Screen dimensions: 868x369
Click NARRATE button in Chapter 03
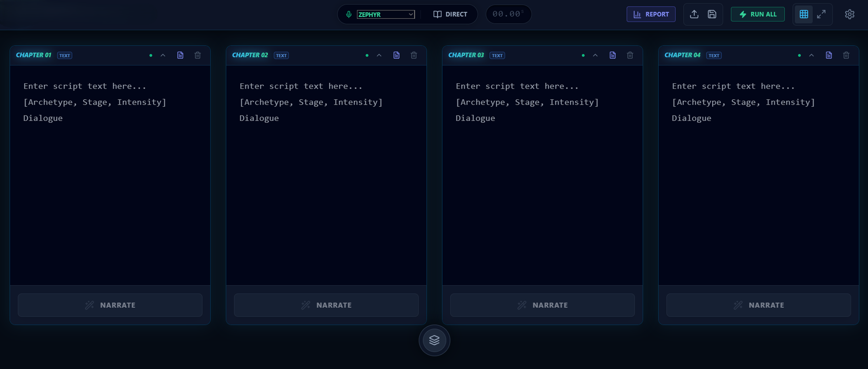[x=542, y=305]
